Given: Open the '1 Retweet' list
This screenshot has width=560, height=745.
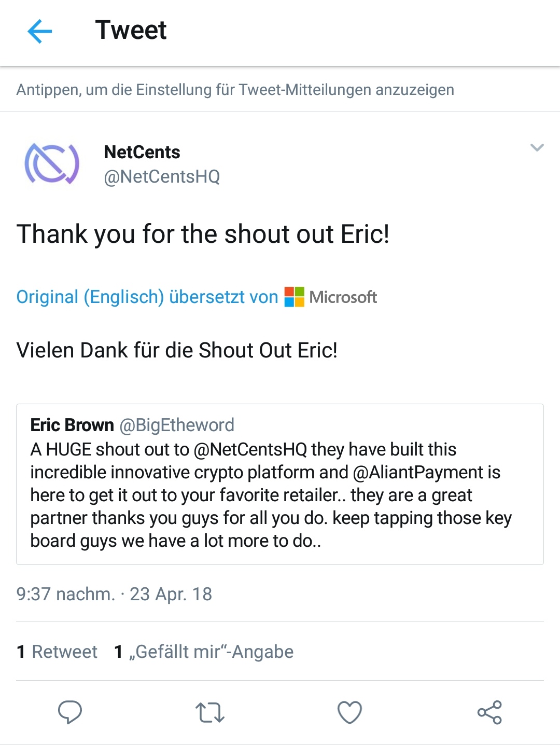Looking at the screenshot, I should tap(57, 652).
